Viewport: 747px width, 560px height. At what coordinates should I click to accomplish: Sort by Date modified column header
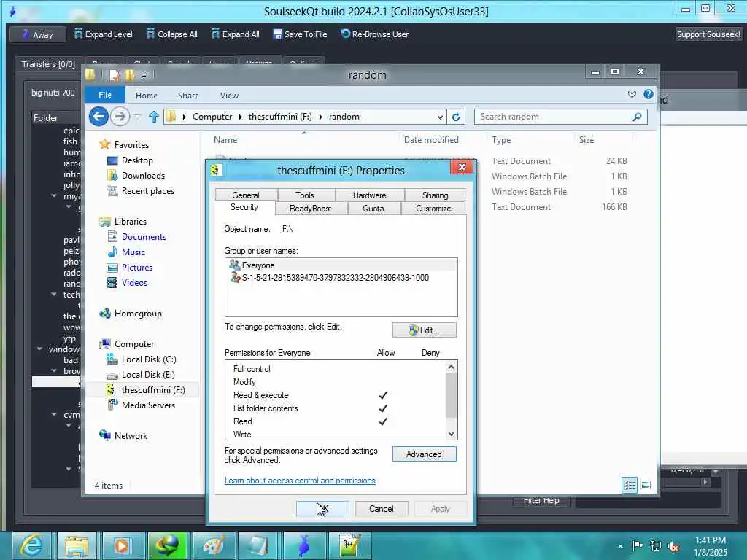(431, 140)
